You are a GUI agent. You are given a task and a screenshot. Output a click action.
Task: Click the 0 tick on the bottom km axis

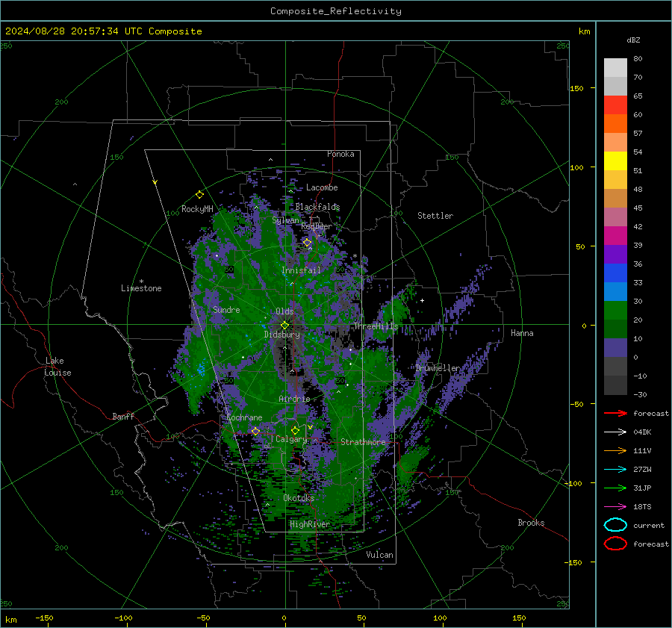click(x=284, y=618)
